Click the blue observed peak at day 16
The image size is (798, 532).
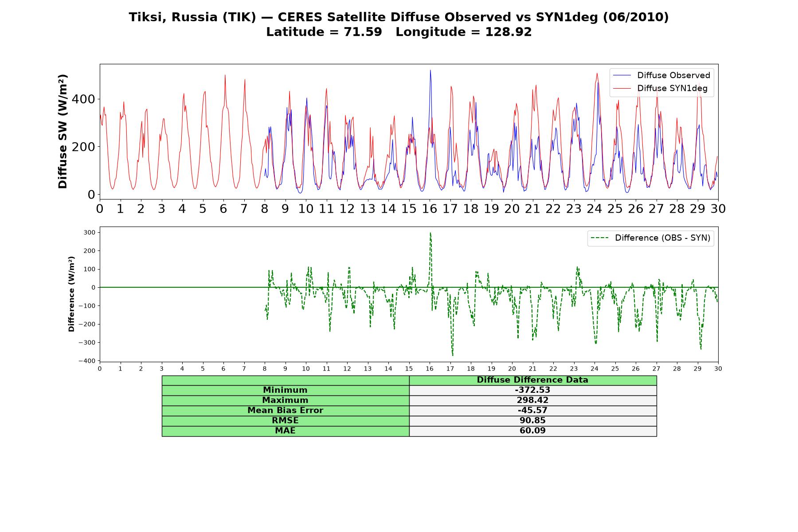click(x=430, y=70)
